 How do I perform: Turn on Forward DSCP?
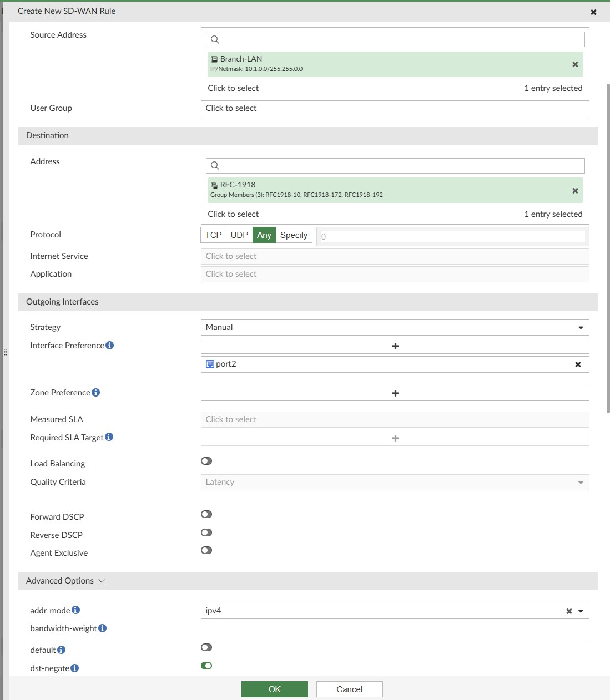click(206, 514)
